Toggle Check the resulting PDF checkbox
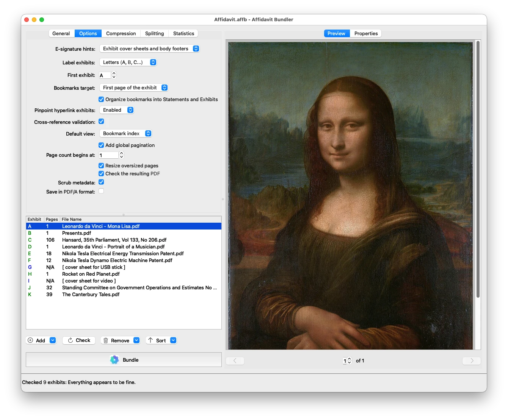The image size is (508, 420). point(101,174)
